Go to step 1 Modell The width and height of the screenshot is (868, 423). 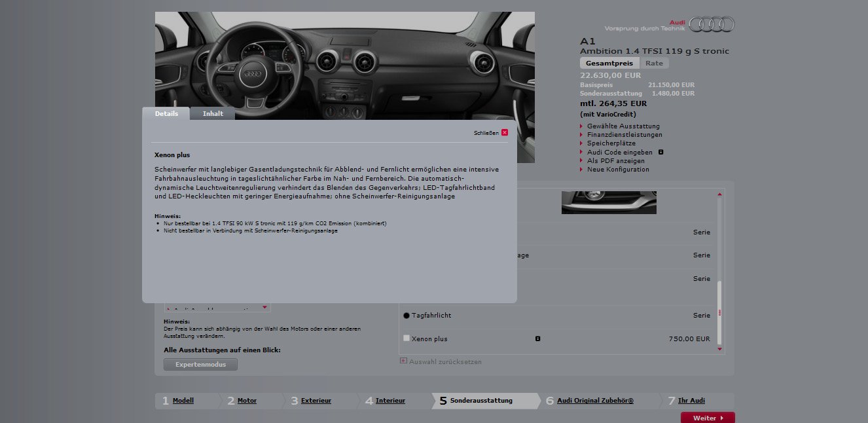click(183, 401)
